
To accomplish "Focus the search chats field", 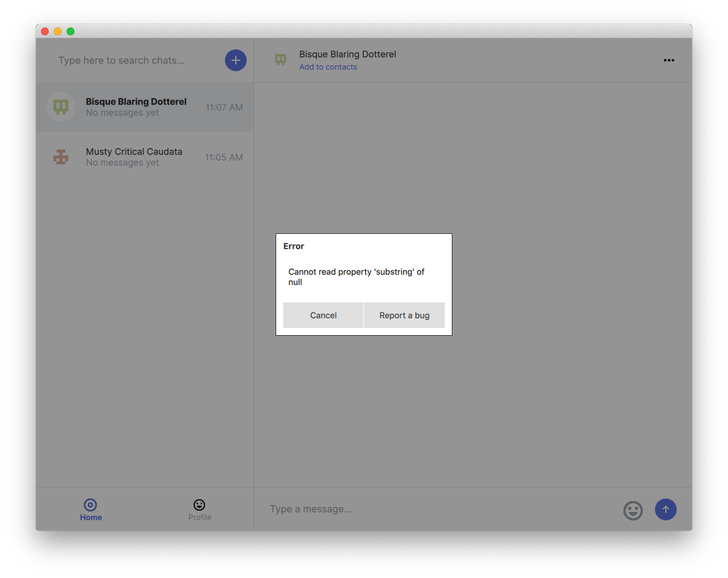I will pos(122,60).
